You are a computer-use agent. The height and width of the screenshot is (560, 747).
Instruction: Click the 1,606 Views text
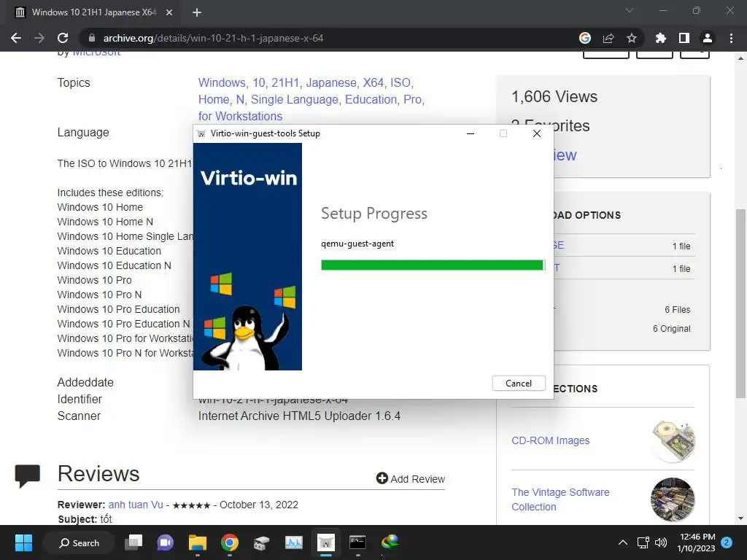554,97
